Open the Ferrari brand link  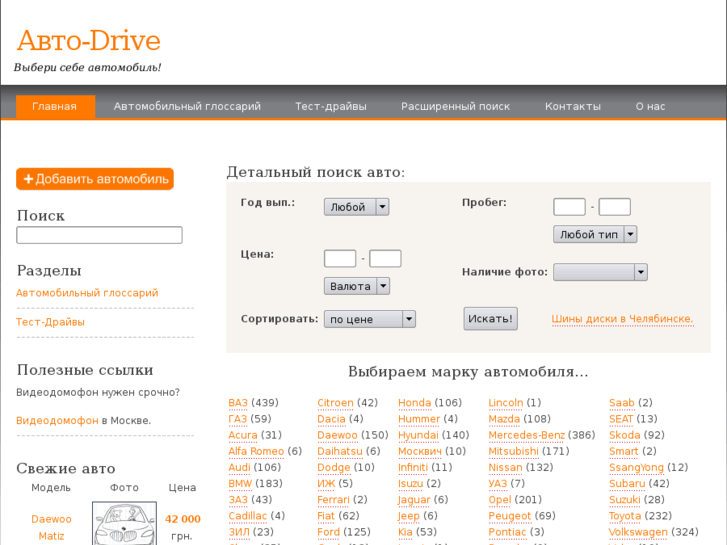333,500
